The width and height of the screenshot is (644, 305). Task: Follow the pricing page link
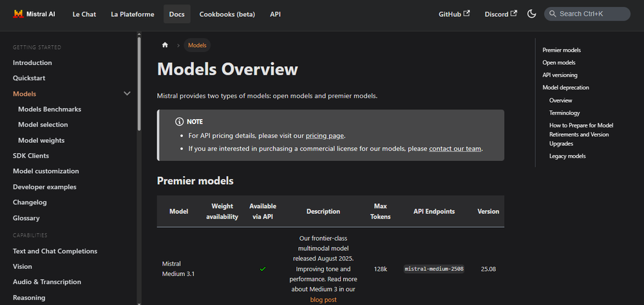tap(325, 136)
